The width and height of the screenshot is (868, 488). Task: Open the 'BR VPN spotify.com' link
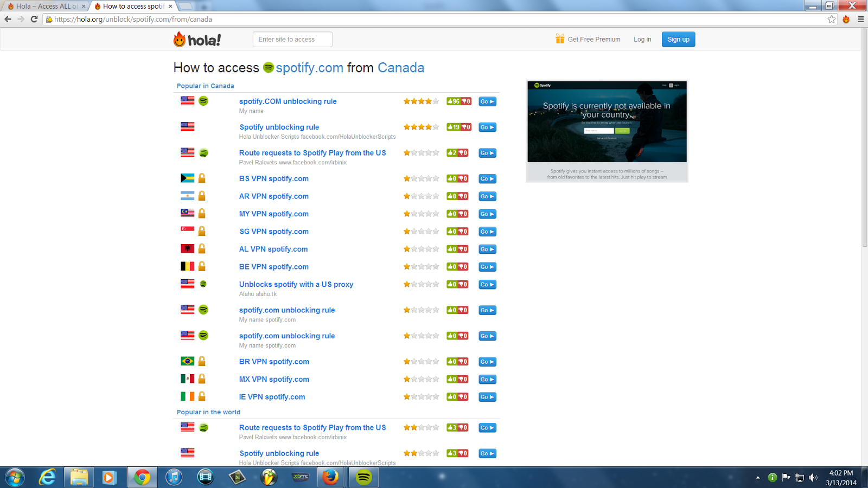click(274, 362)
